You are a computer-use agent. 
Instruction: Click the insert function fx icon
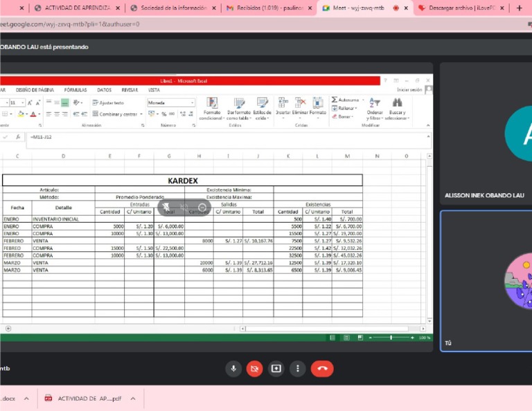[x=18, y=137]
